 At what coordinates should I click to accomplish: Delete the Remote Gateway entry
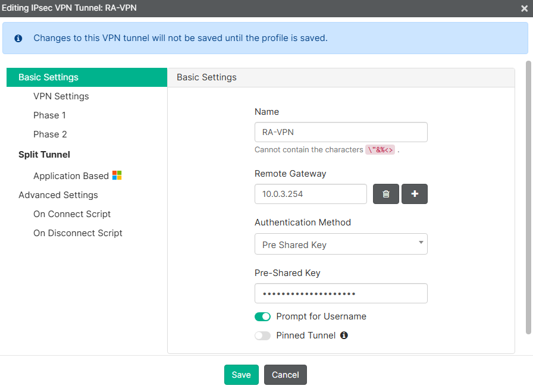pos(385,193)
